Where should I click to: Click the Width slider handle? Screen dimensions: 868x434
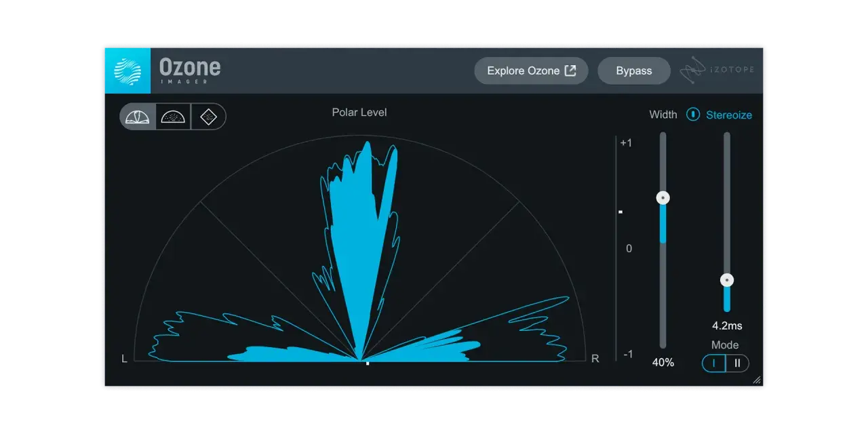pos(663,198)
